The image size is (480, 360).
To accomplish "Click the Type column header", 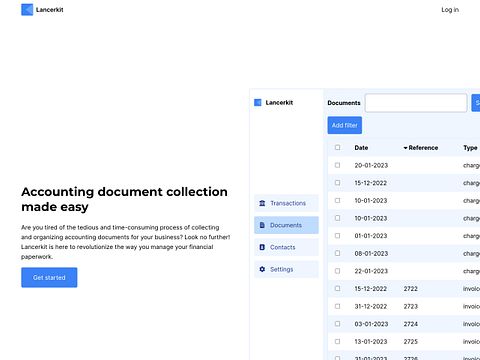I will point(470,148).
